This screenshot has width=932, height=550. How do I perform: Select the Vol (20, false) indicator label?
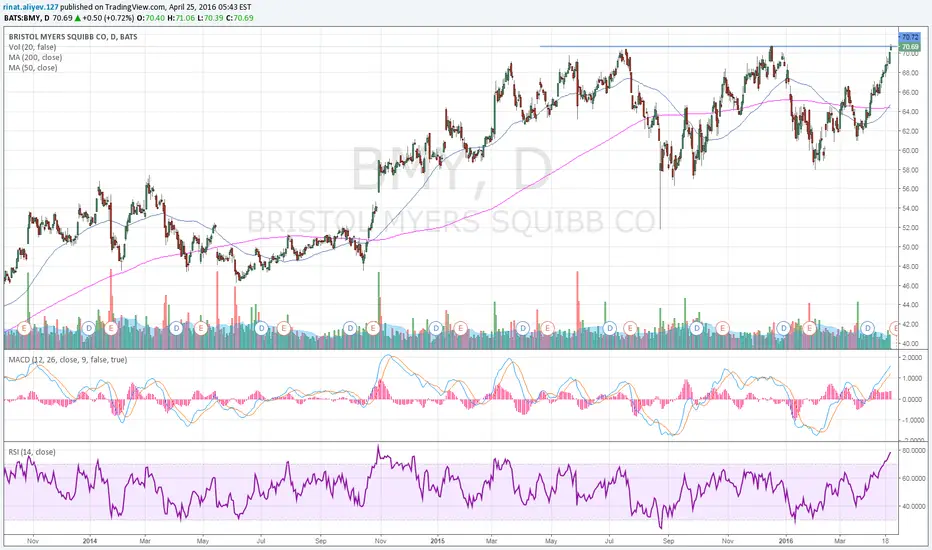coord(33,47)
